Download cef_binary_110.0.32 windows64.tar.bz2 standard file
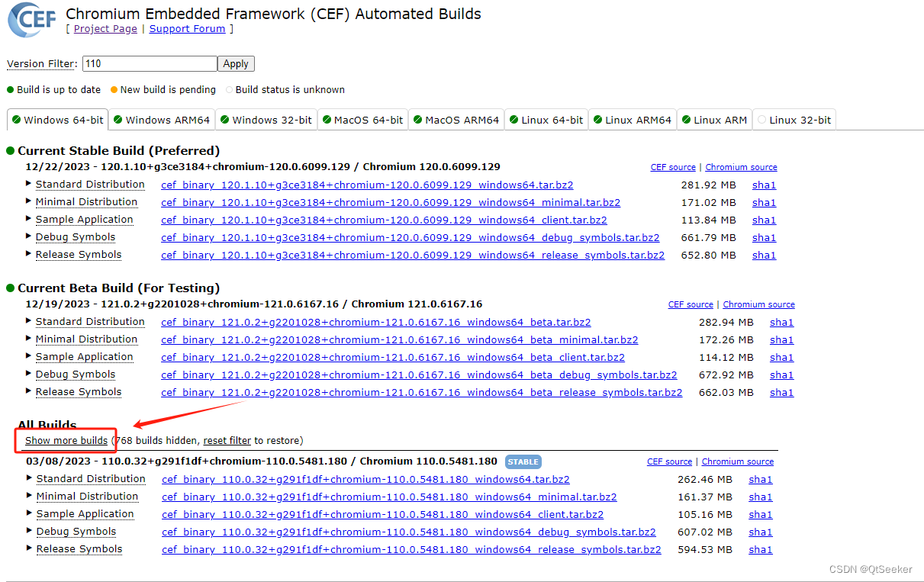The height and width of the screenshot is (582, 924). click(x=365, y=480)
